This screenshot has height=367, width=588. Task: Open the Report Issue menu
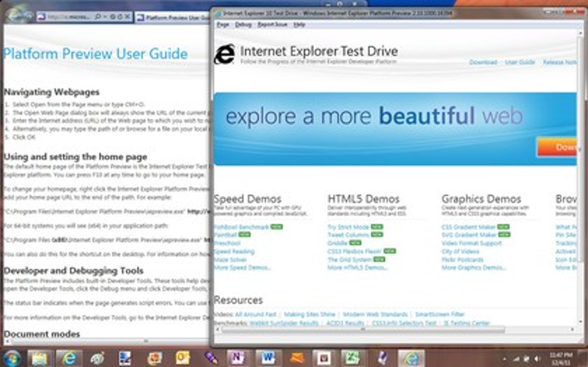pyautogui.click(x=272, y=25)
